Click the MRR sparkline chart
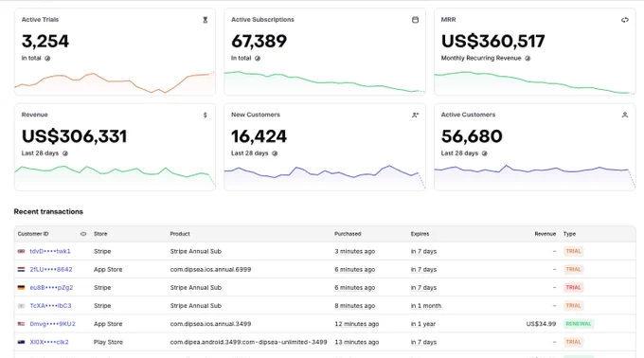644x358 pixels. [535, 82]
